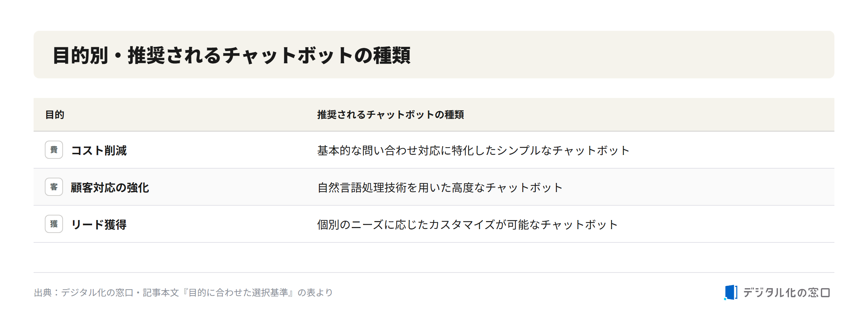
Task: Click 『目的に合わせた選択基準』 in the footer
Action: click(238, 292)
